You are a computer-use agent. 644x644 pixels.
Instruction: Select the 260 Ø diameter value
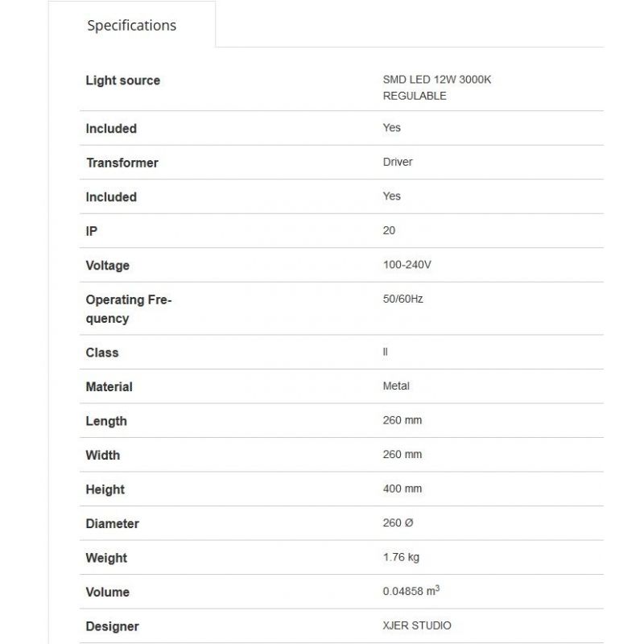[x=398, y=522]
